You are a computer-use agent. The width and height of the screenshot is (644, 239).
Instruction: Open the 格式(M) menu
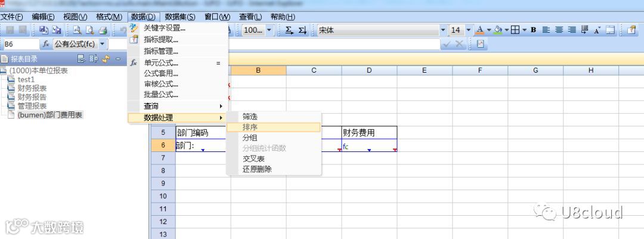click(x=109, y=17)
